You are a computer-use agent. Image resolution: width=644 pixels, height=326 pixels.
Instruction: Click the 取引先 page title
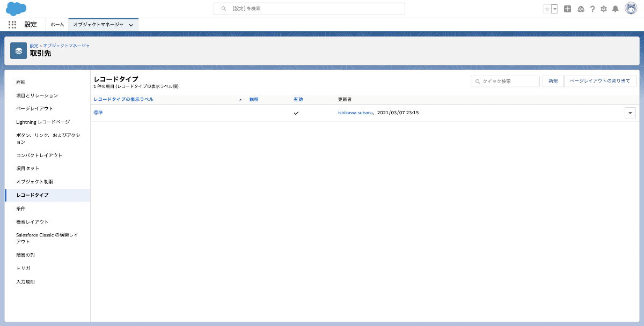pyautogui.click(x=40, y=53)
